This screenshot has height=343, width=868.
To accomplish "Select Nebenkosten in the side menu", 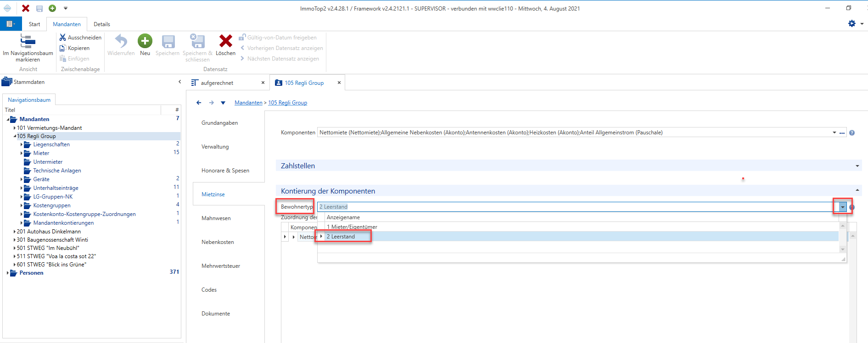I will pos(218,242).
